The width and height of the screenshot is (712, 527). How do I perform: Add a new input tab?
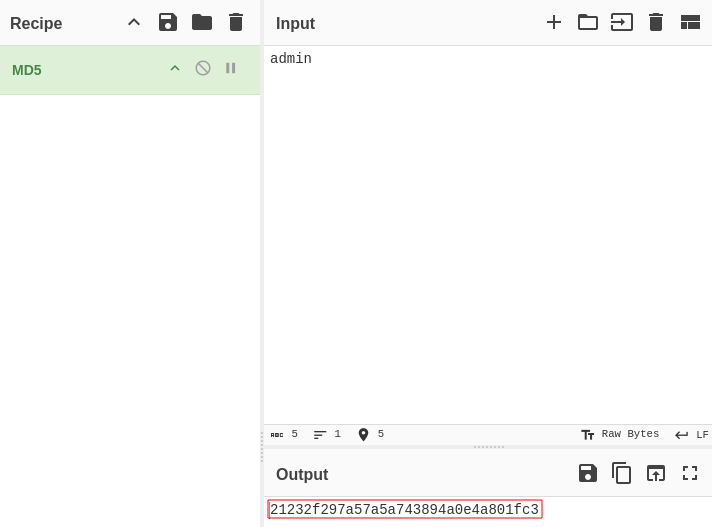click(554, 22)
